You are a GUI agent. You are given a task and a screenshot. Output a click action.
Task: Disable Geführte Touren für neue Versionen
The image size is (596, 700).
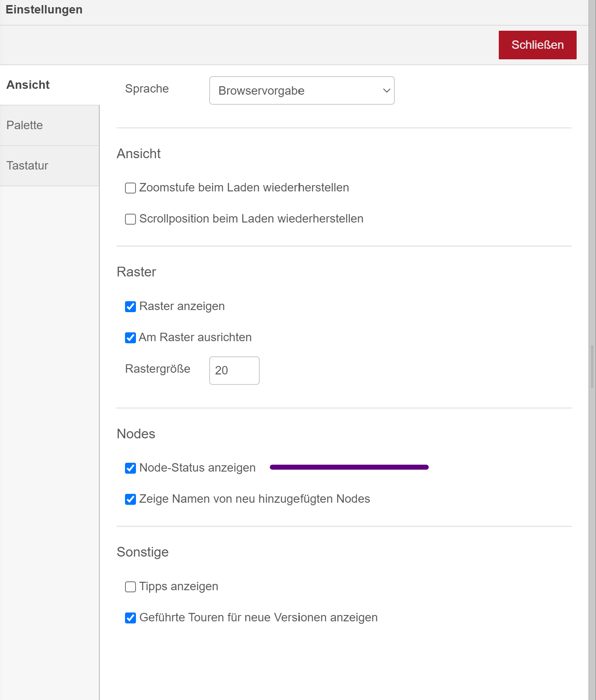coord(130,618)
